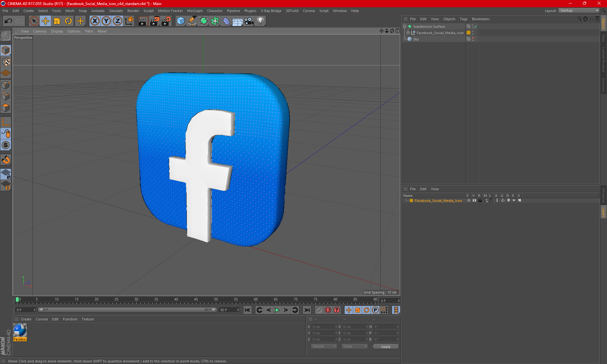Toggle Y axis lock
Image resolution: width=607 pixels, height=364 pixels.
[x=106, y=21]
